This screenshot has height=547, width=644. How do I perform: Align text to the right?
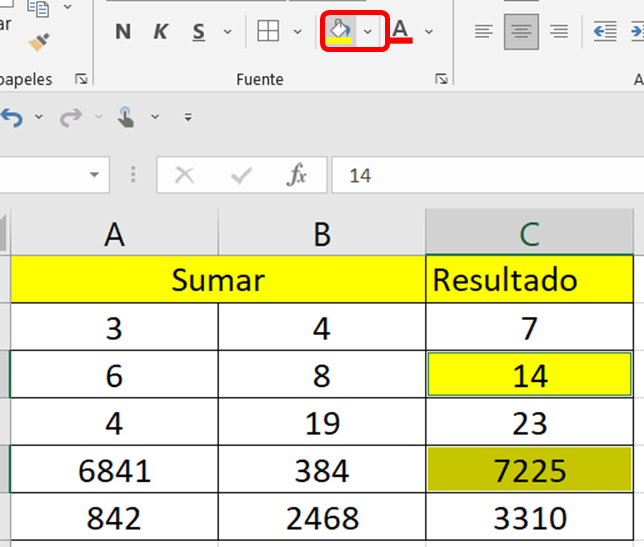(x=559, y=32)
